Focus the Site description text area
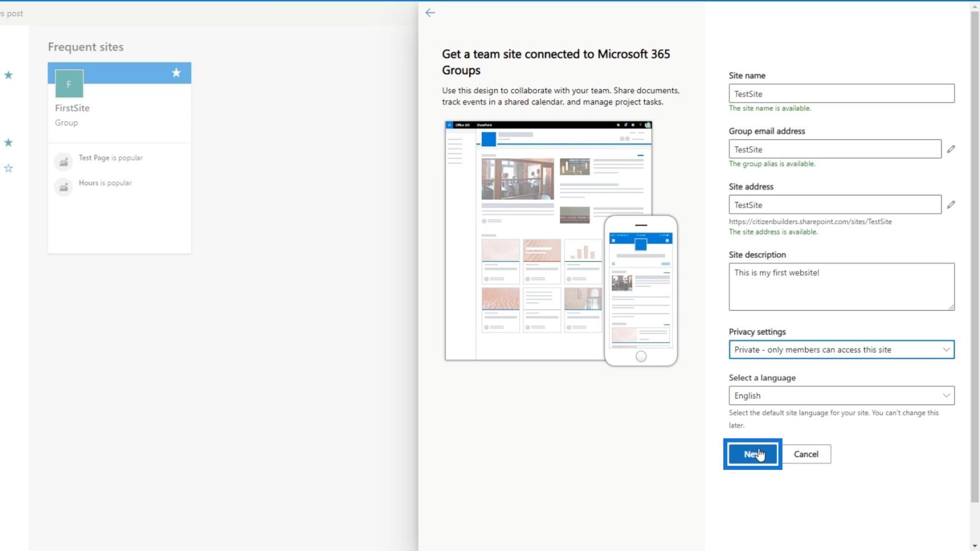The image size is (980, 551). tap(841, 287)
